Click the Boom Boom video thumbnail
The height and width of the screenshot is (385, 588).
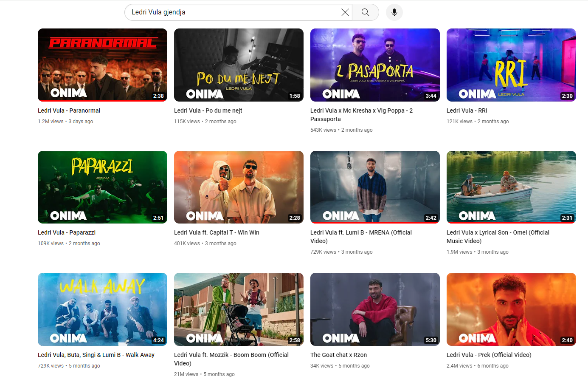pyautogui.click(x=239, y=309)
